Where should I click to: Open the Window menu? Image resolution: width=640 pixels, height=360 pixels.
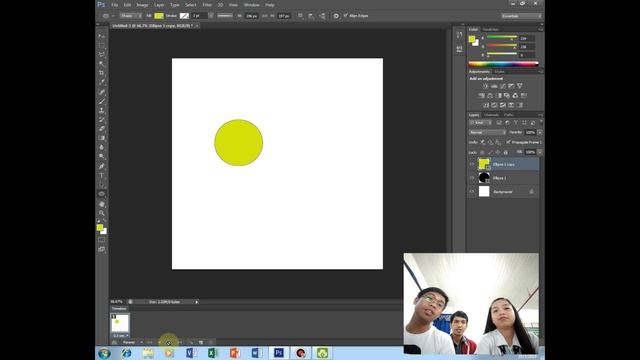[x=251, y=5]
